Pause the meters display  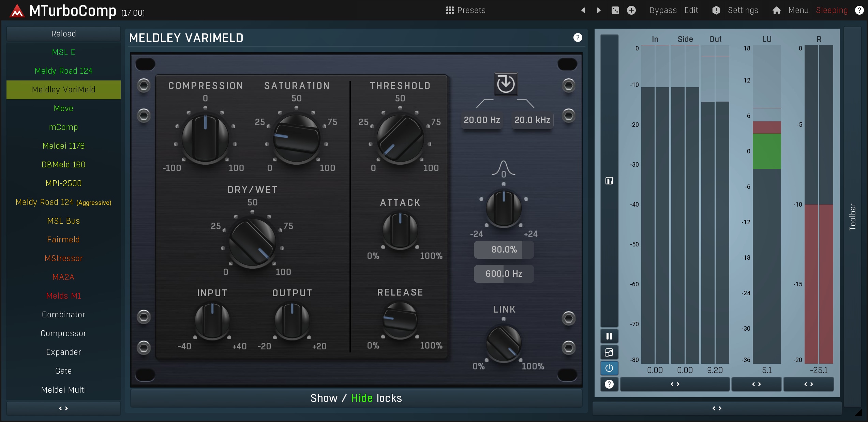coord(609,336)
